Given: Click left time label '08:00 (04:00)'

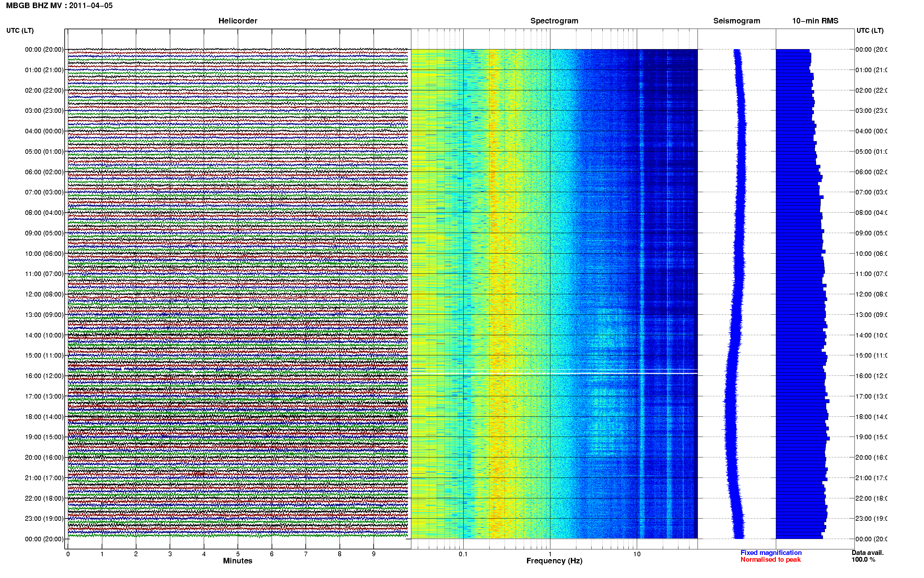Looking at the screenshot, I should click(44, 213).
